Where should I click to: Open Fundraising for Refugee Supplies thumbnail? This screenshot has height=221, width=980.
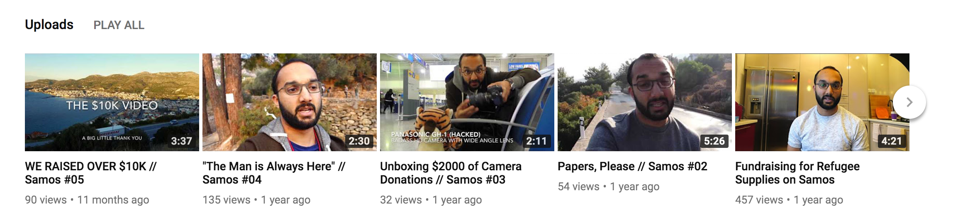pyautogui.click(x=822, y=102)
